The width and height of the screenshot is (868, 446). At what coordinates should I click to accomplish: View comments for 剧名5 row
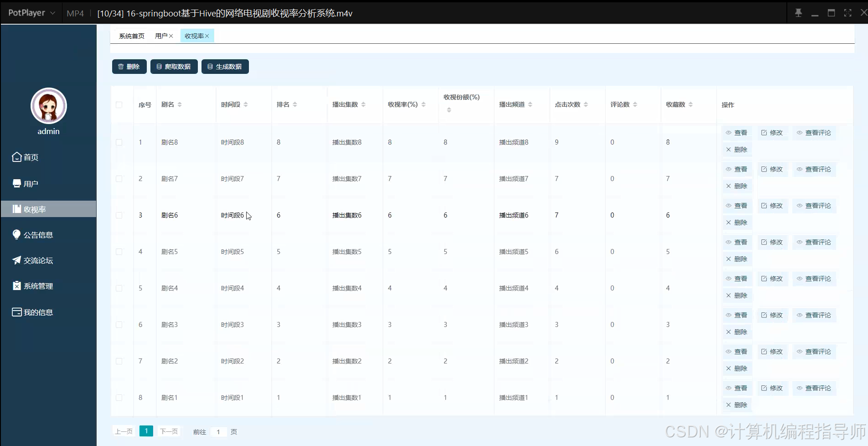(x=814, y=242)
